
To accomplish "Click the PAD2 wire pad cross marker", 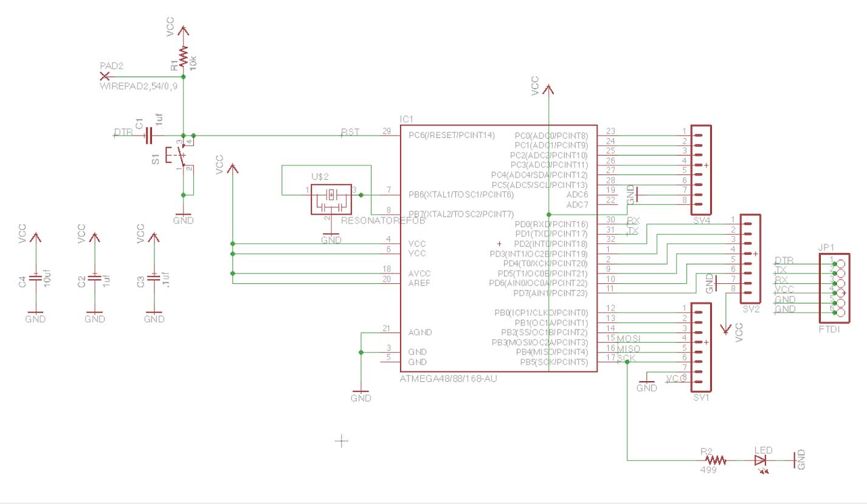I will click(105, 76).
